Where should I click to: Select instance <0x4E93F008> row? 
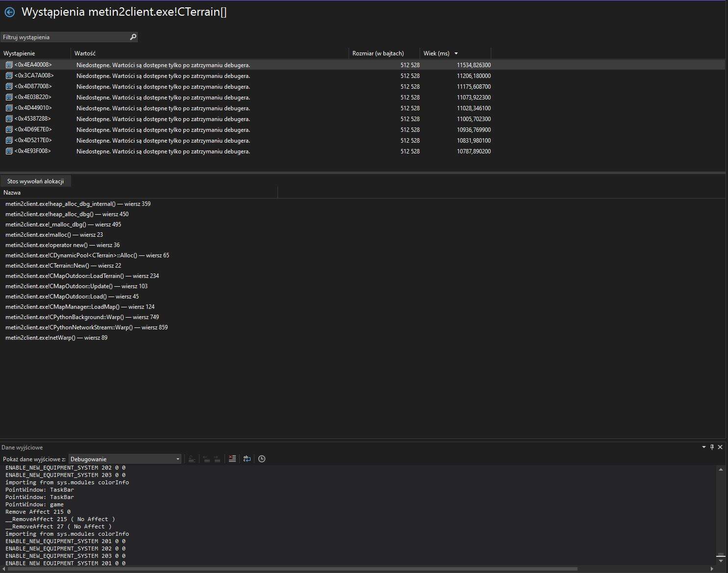(363, 151)
